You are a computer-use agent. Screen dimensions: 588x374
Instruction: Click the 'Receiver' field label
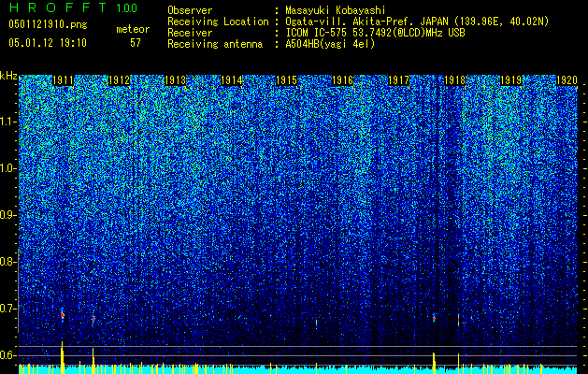coord(190,33)
